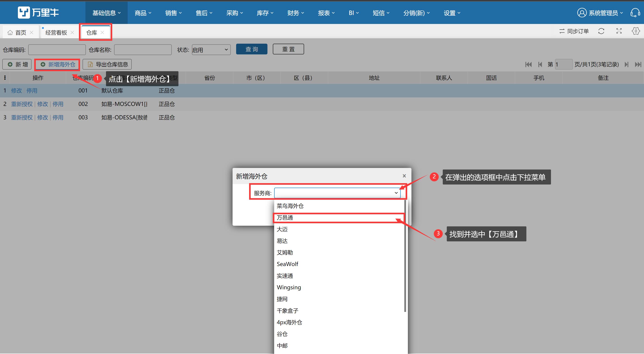Click the dropdown list scrollbar

click(405, 256)
